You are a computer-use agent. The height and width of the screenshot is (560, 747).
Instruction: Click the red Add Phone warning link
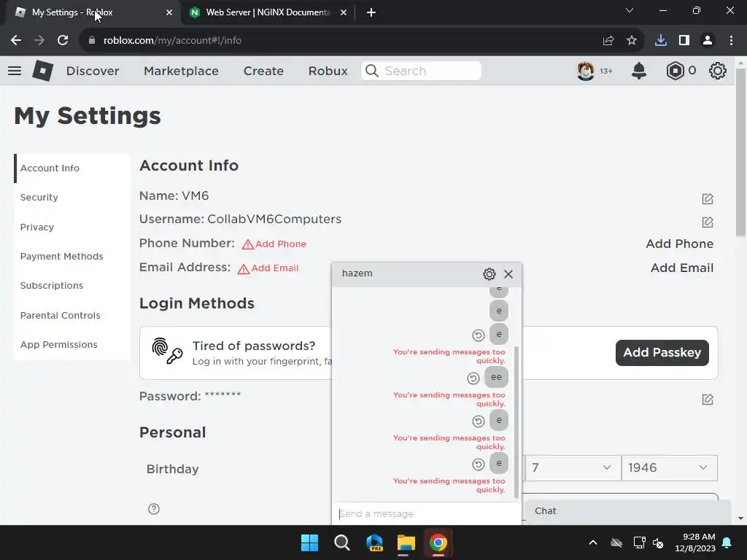click(274, 244)
